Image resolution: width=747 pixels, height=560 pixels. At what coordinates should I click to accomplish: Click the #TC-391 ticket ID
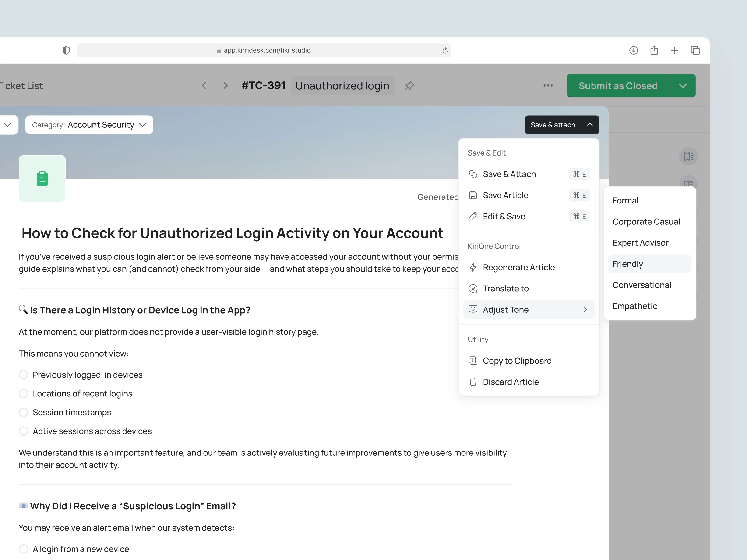264,85
